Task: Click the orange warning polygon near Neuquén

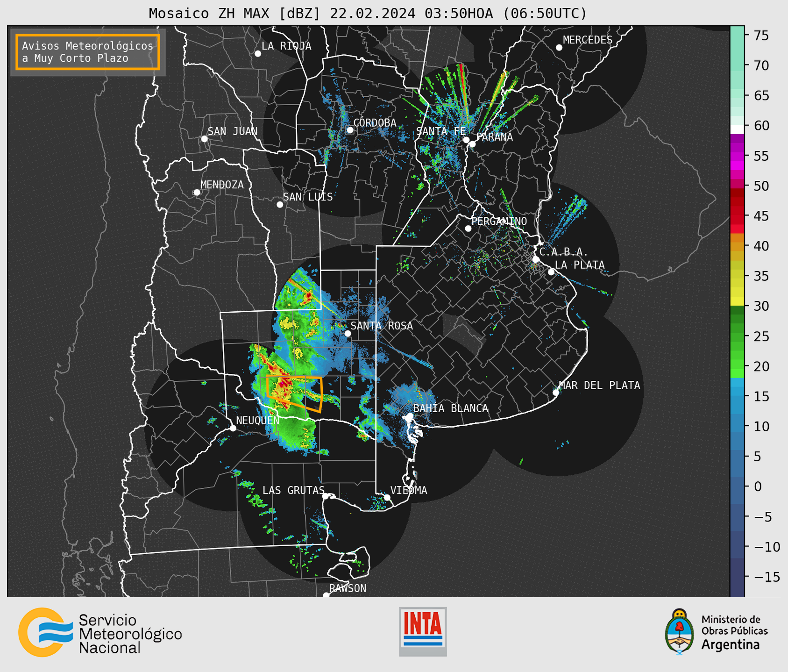Action: [x=294, y=393]
